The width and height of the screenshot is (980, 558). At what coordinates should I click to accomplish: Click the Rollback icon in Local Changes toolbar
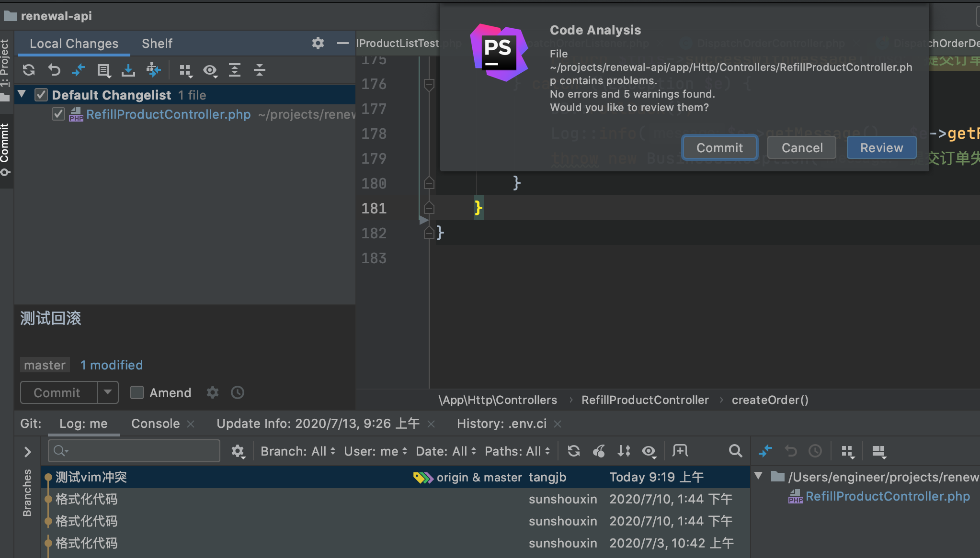click(x=54, y=70)
